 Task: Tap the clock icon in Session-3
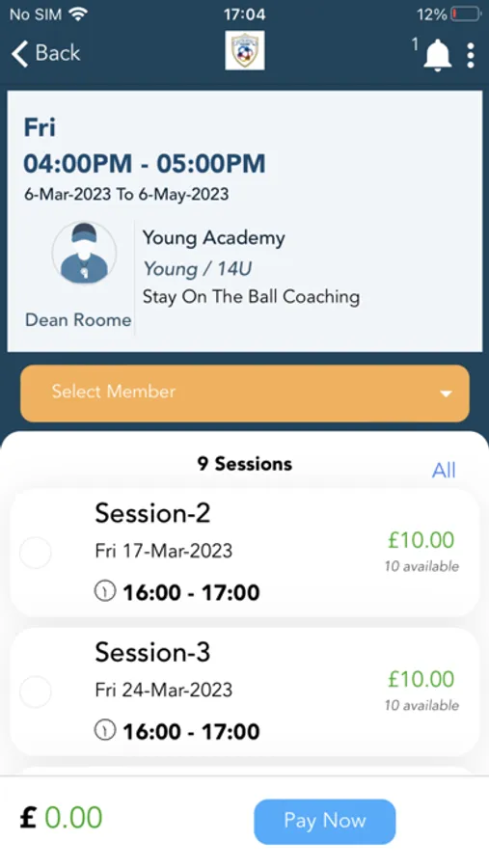[x=105, y=731]
